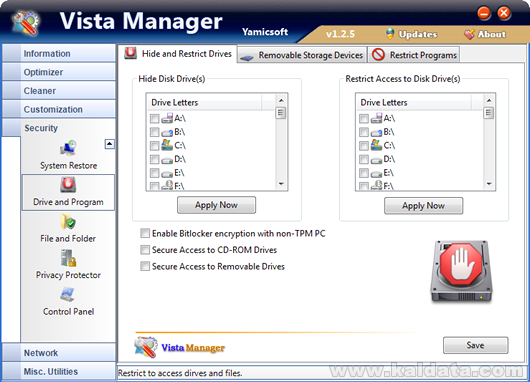Image resolution: width=530 pixels, height=382 pixels.
Task: Expand the Optimizer section
Action: [59, 72]
